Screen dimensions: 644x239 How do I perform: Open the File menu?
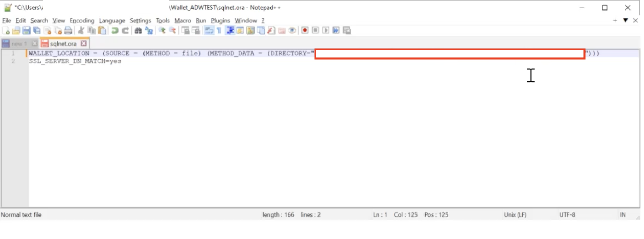coord(7,20)
